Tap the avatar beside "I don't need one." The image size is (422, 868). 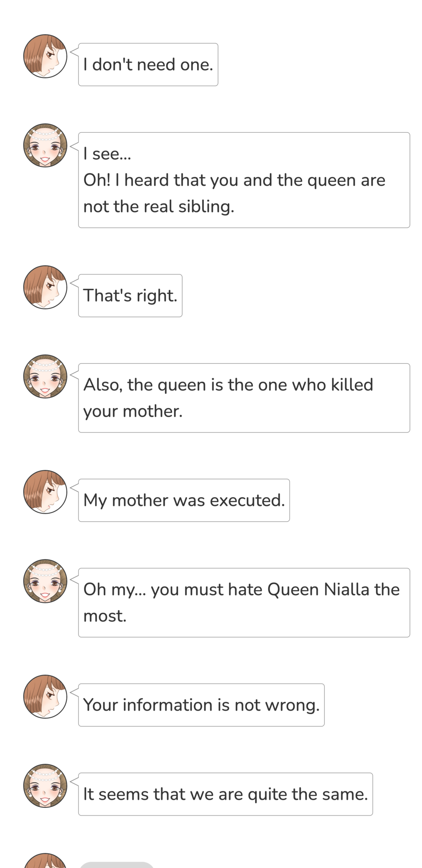coord(45,56)
